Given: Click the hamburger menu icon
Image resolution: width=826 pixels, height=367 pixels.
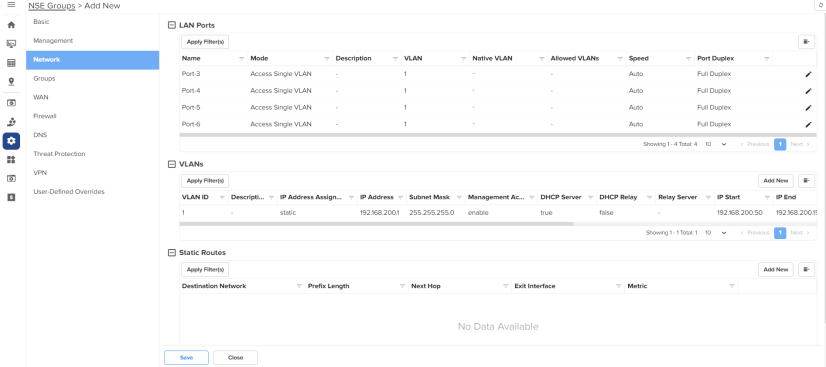Looking at the screenshot, I should click(11, 5).
